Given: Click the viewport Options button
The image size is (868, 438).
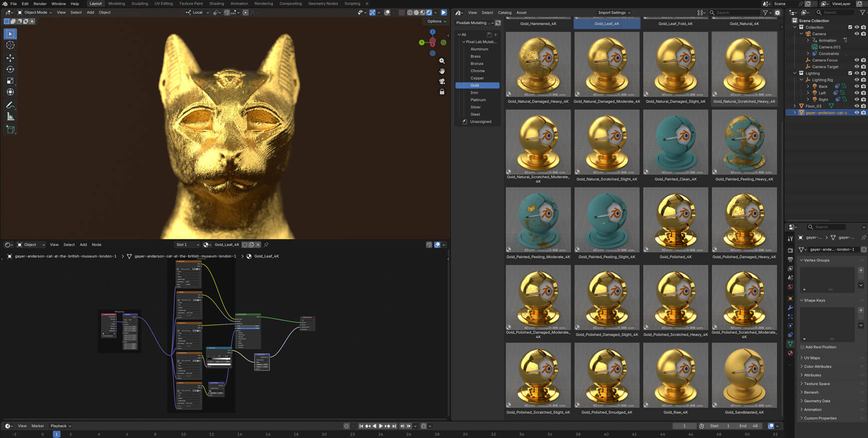Looking at the screenshot, I should [x=436, y=21].
